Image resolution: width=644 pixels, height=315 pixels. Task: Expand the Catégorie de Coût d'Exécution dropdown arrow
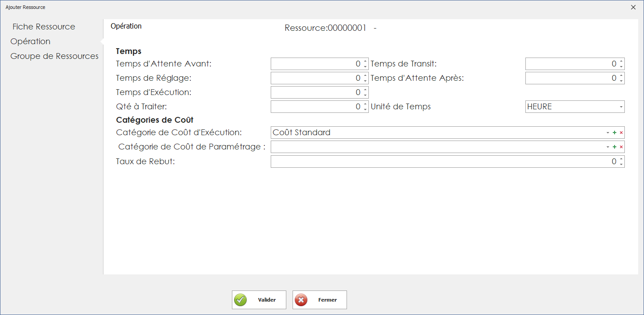click(607, 133)
